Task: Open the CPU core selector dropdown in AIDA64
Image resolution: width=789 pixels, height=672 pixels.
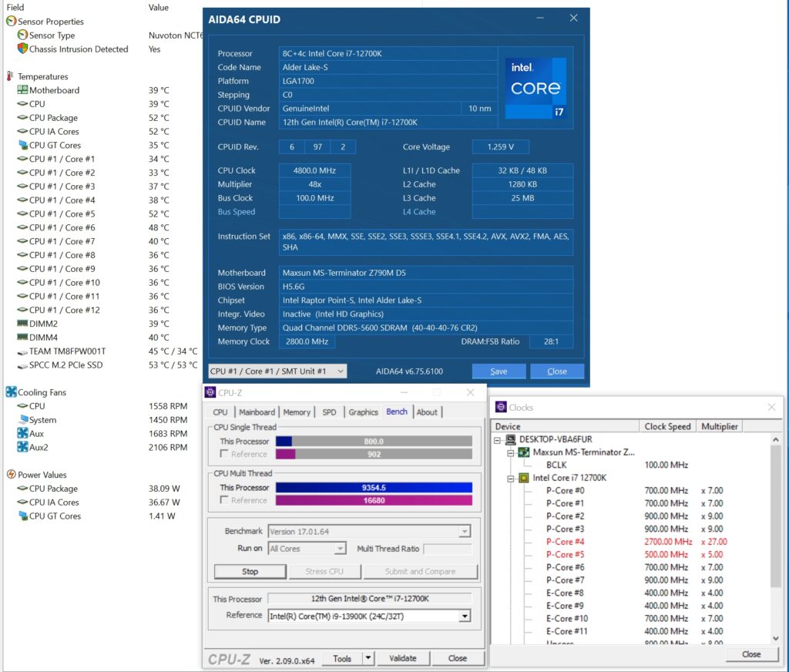Action: point(341,371)
